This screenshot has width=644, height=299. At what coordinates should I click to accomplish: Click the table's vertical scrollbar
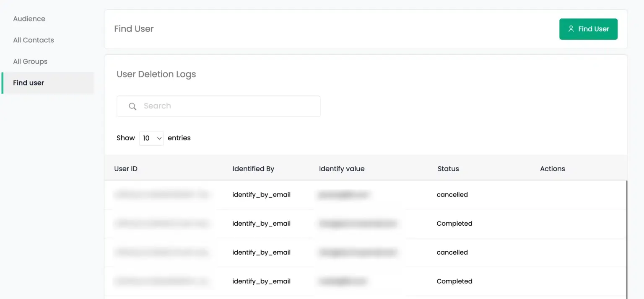pyautogui.click(x=626, y=240)
